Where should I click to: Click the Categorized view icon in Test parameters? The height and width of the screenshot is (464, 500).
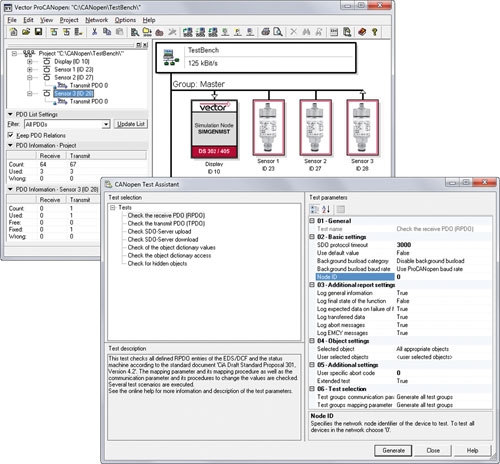point(314,209)
